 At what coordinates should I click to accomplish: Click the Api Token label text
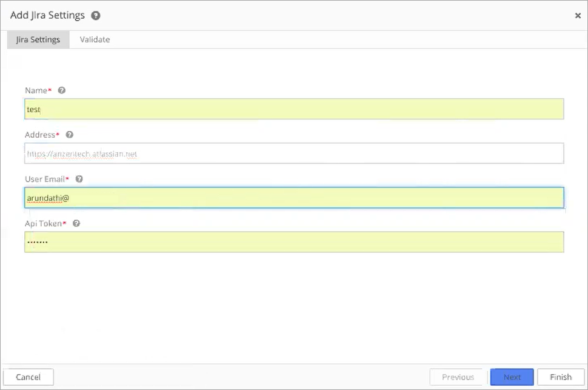click(43, 223)
